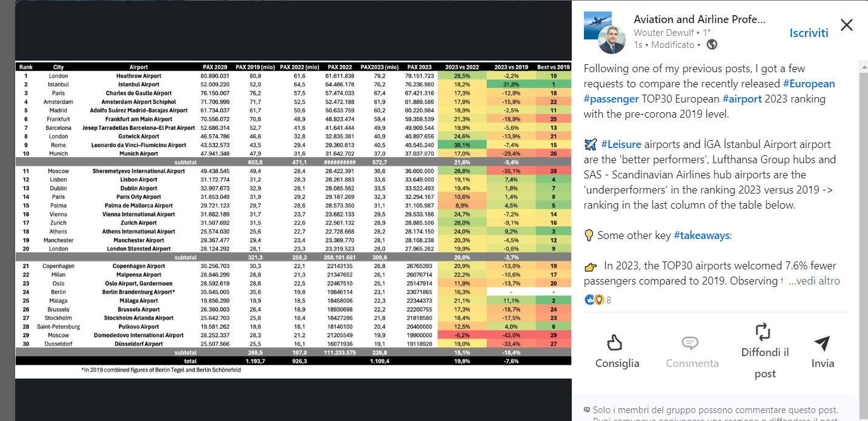The height and width of the screenshot is (421, 868).
Task: Click the 38,1% green cell for Rome
Action: click(x=462, y=145)
